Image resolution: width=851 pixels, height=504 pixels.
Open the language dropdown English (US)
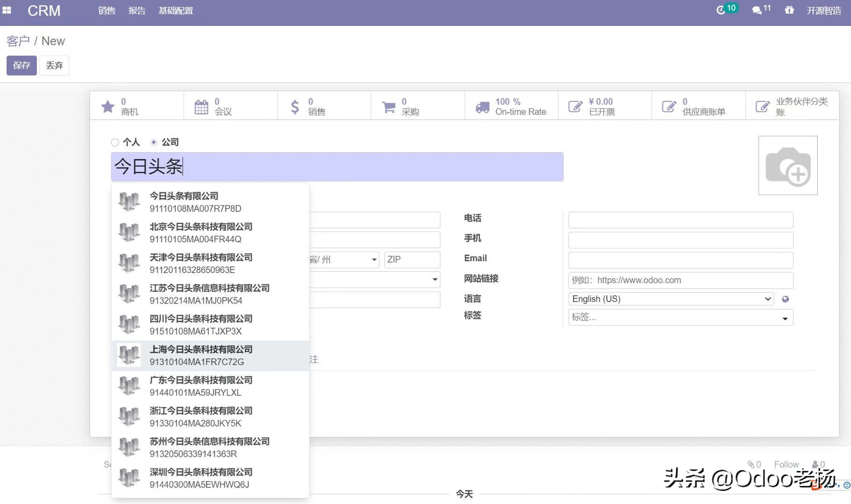(671, 299)
